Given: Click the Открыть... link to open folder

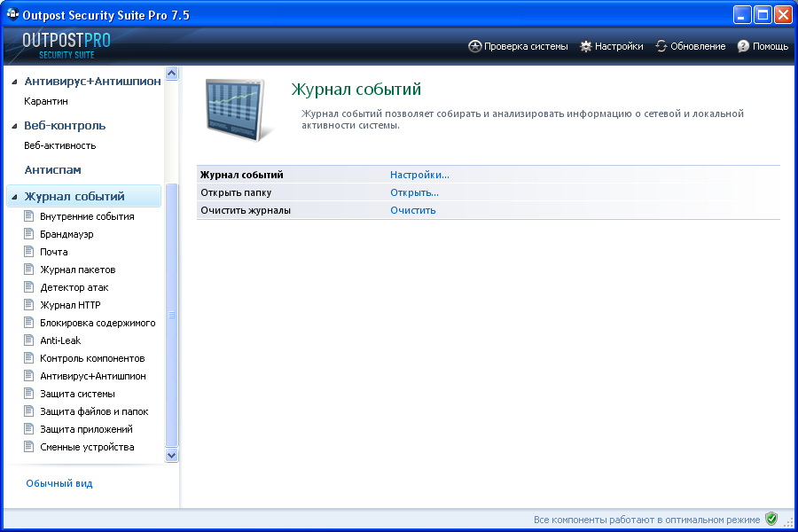Looking at the screenshot, I should pyautogui.click(x=414, y=192).
